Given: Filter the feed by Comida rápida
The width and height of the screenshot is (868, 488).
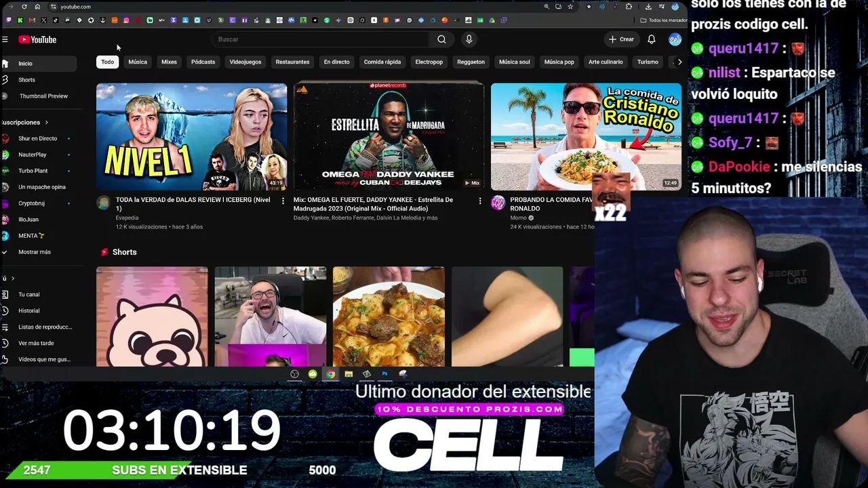Looking at the screenshot, I should tap(382, 62).
